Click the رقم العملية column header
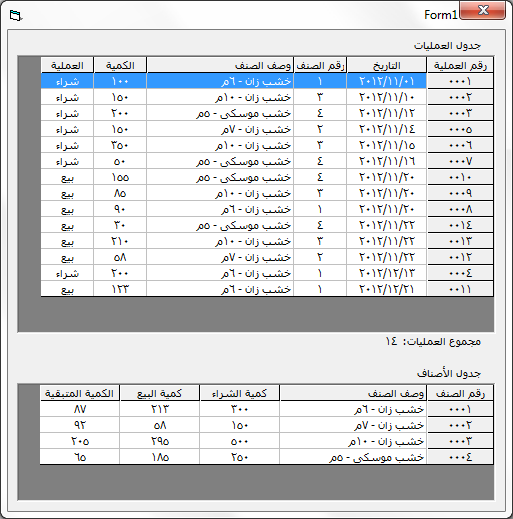 coord(460,65)
